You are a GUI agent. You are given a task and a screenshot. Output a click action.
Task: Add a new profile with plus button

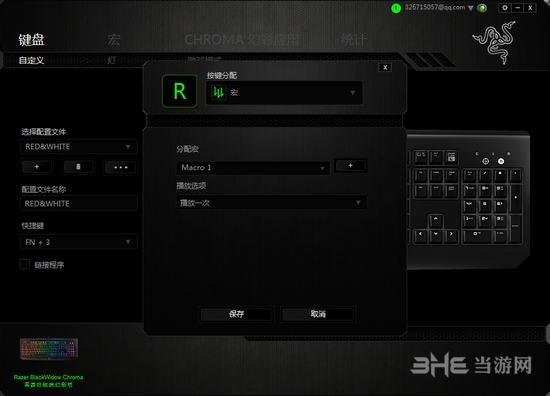pyautogui.click(x=37, y=167)
